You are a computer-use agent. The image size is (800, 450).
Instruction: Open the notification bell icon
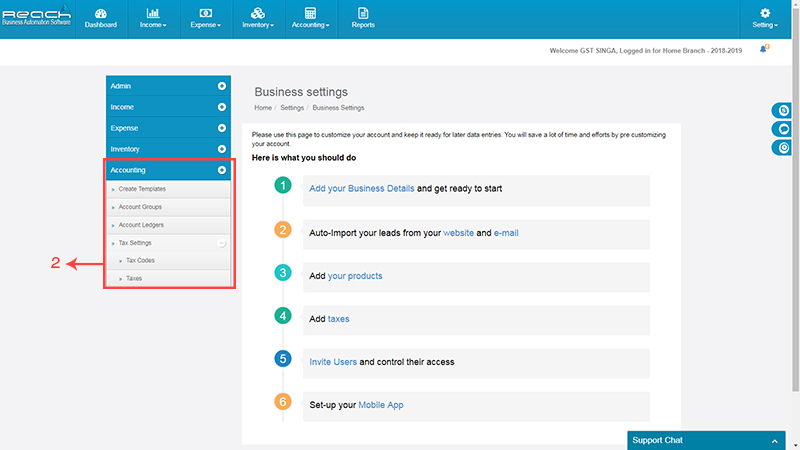[x=764, y=49]
